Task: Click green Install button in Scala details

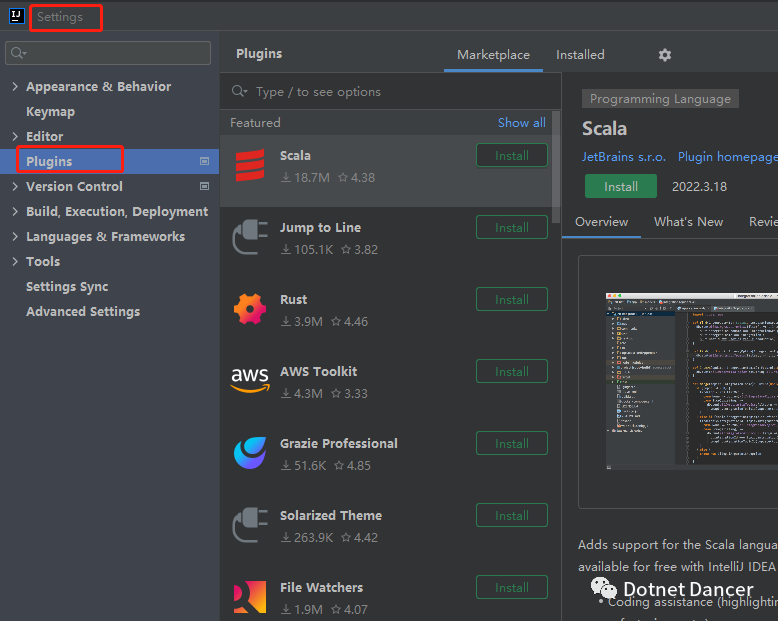Action: click(621, 186)
